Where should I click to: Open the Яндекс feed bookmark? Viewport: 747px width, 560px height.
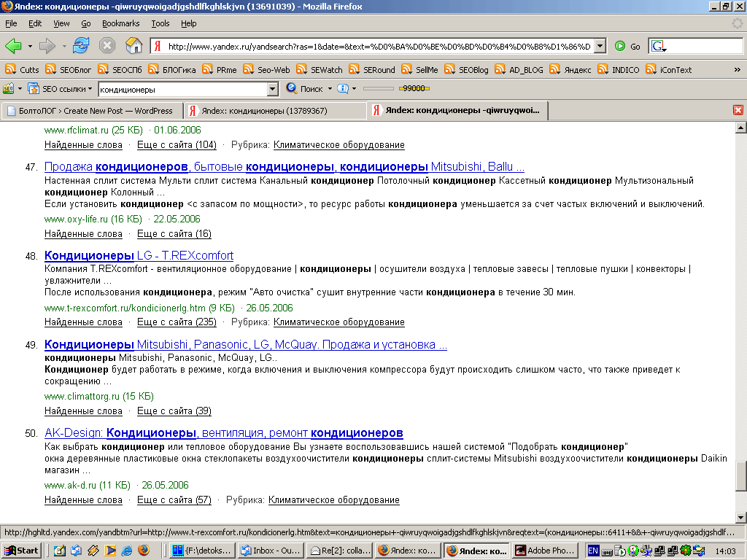(x=570, y=69)
